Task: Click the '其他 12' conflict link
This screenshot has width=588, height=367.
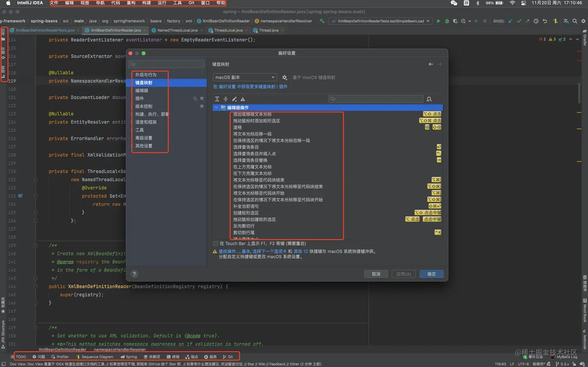Action: 301,251
